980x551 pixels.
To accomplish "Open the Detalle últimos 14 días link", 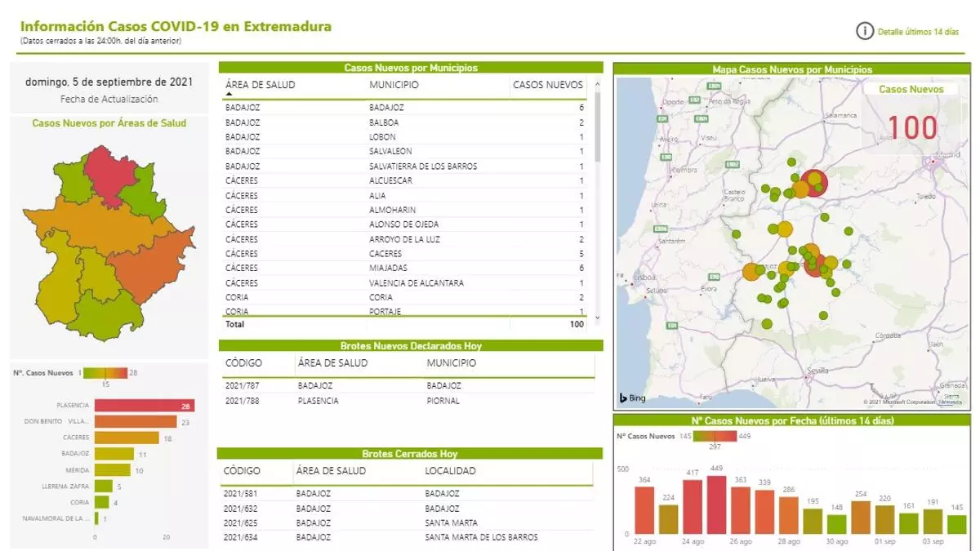I will (918, 32).
